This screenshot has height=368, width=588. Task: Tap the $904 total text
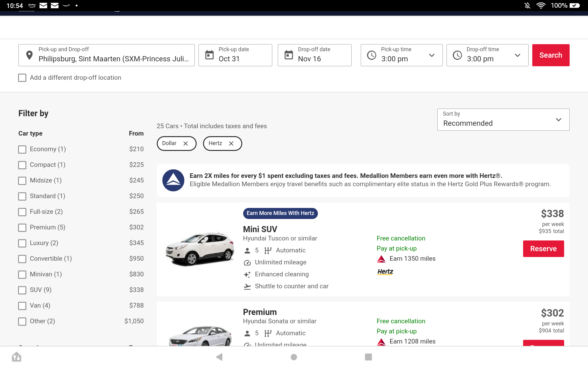coord(551,331)
